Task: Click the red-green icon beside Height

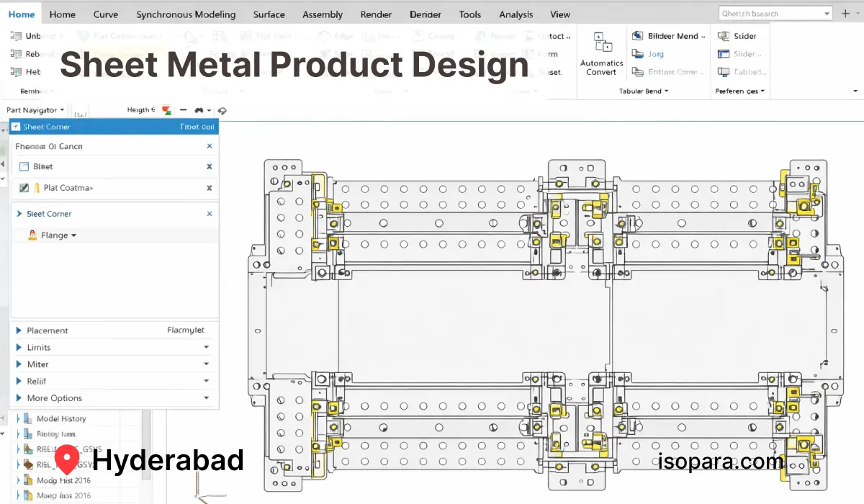Action: [167, 110]
